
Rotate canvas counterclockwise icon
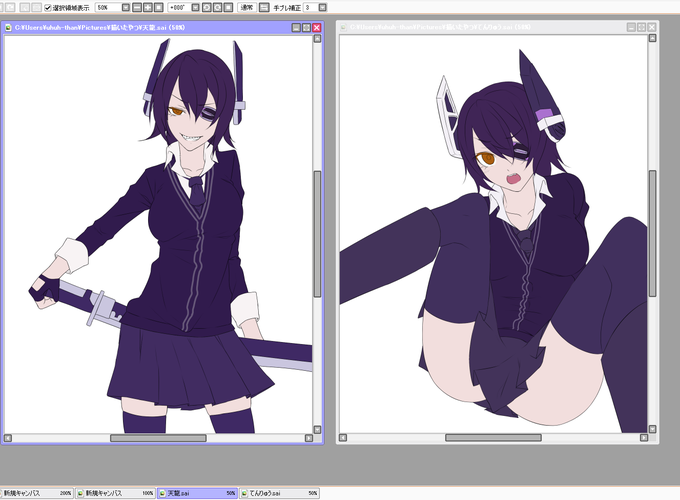[207, 7]
